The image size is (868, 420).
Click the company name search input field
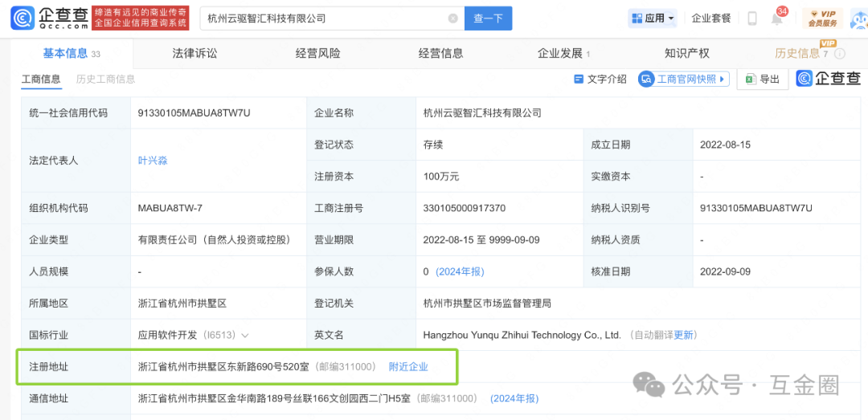pos(321,18)
